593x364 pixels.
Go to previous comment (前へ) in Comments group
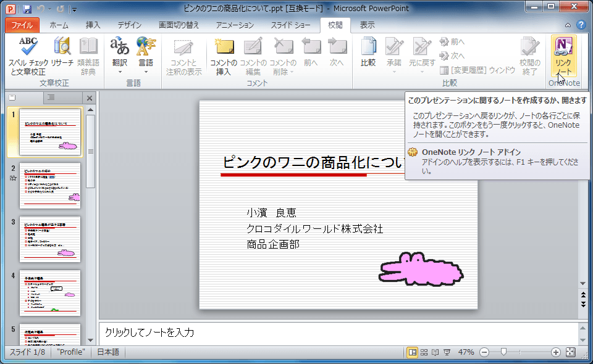[311, 53]
